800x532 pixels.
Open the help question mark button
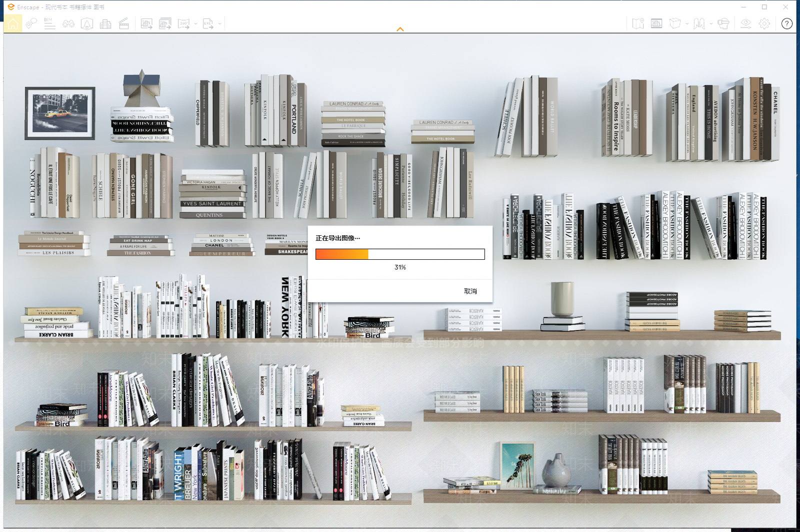[x=786, y=23]
